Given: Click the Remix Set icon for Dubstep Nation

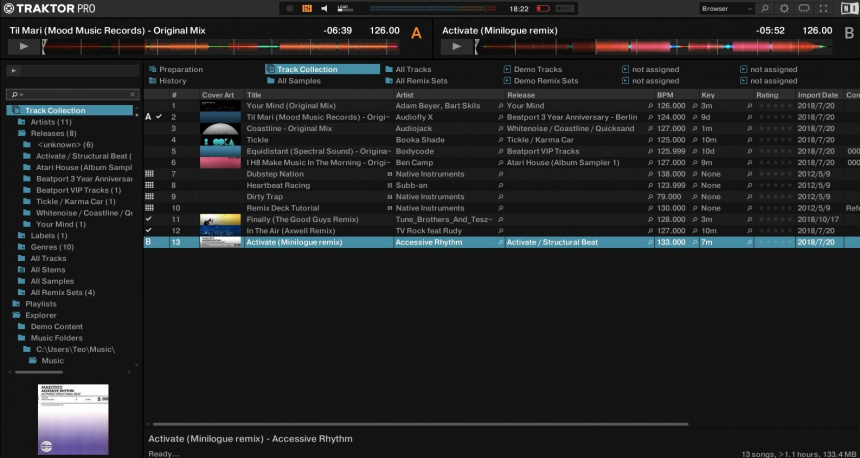Looking at the screenshot, I should (x=149, y=174).
